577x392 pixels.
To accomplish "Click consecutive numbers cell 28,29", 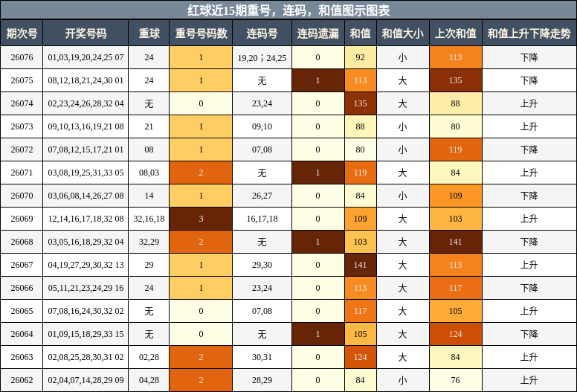I will [262, 380].
